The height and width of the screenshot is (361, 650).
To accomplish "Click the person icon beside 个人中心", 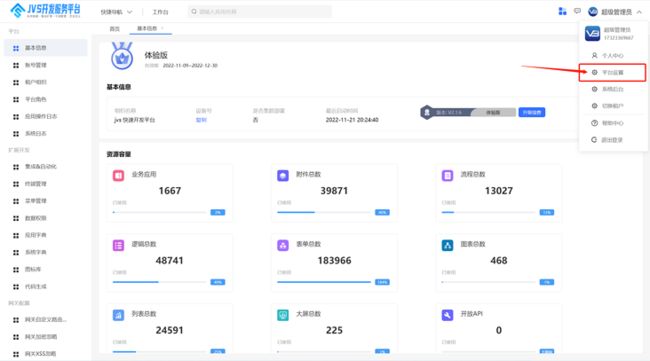I will tap(594, 56).
